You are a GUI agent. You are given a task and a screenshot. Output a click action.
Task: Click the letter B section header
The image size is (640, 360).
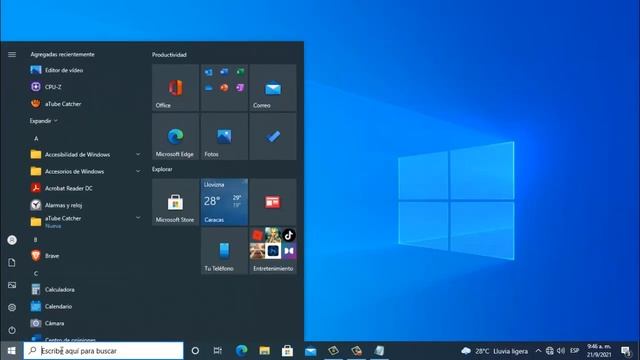point(36,240)
